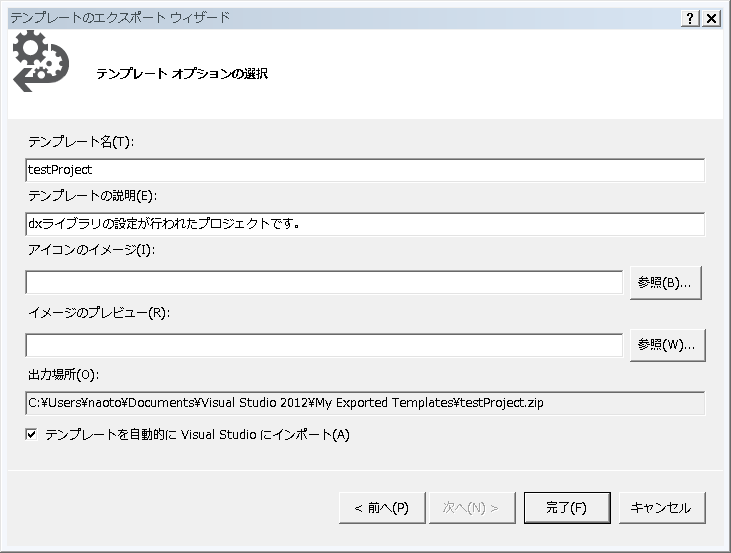The height and width of the screenshot is (553, 731).
Task: Click the gears wizard icon in header
Action: pos(41,61)
